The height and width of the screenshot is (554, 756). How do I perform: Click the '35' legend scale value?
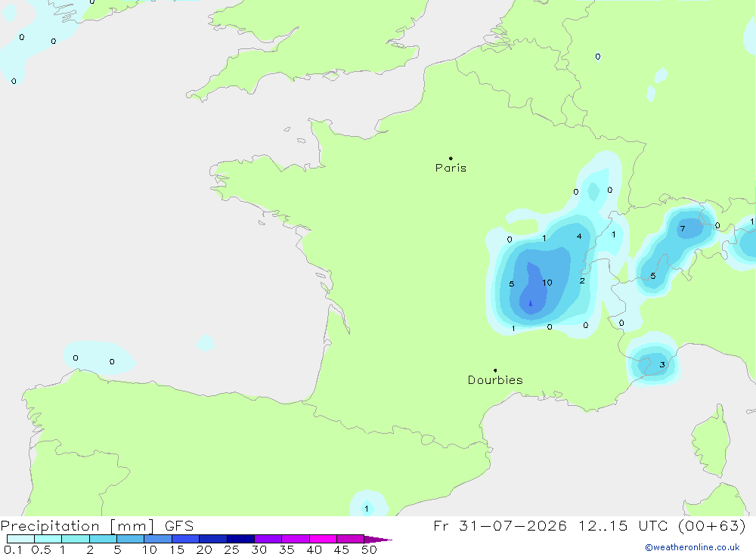point(287,549)
